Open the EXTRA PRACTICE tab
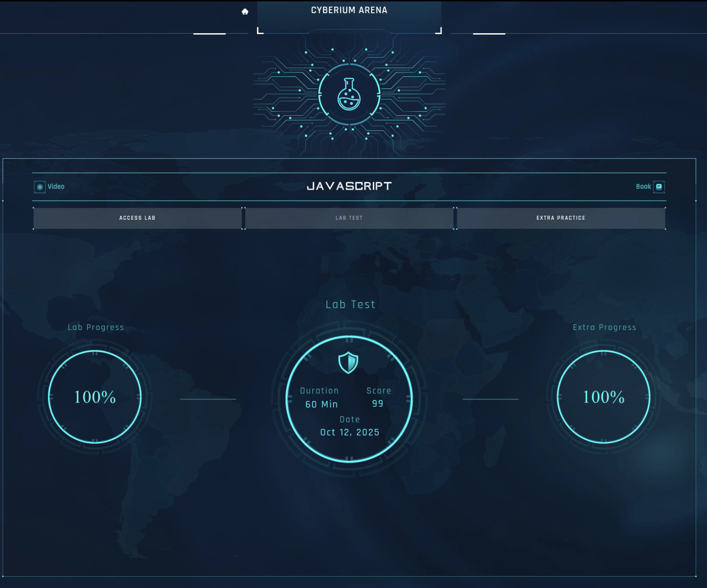 (x=561, y=218)
